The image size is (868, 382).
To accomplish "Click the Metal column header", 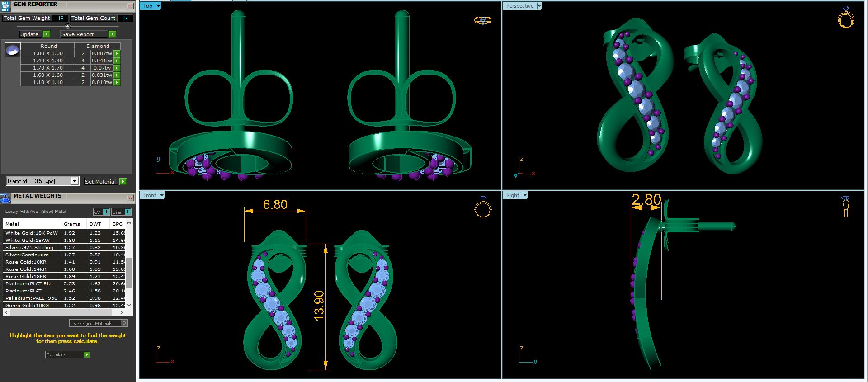I will click(x=32, y=224).
